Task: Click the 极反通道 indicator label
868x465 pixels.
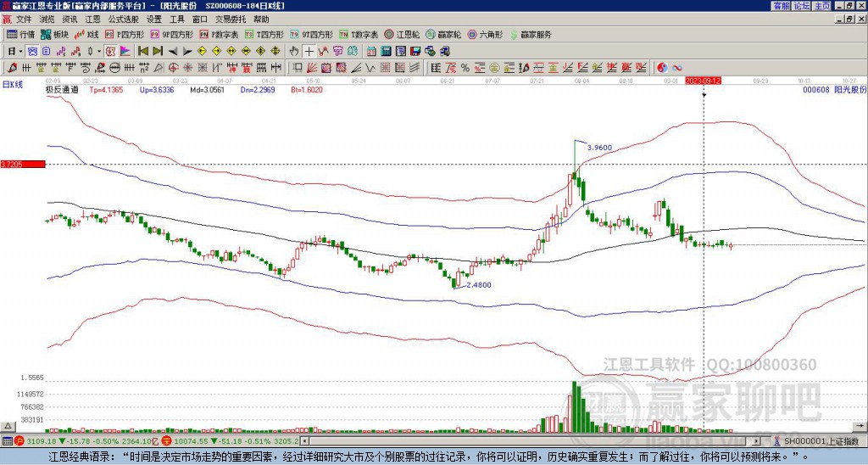Action: pyautogui.click(x=61, y=89)
